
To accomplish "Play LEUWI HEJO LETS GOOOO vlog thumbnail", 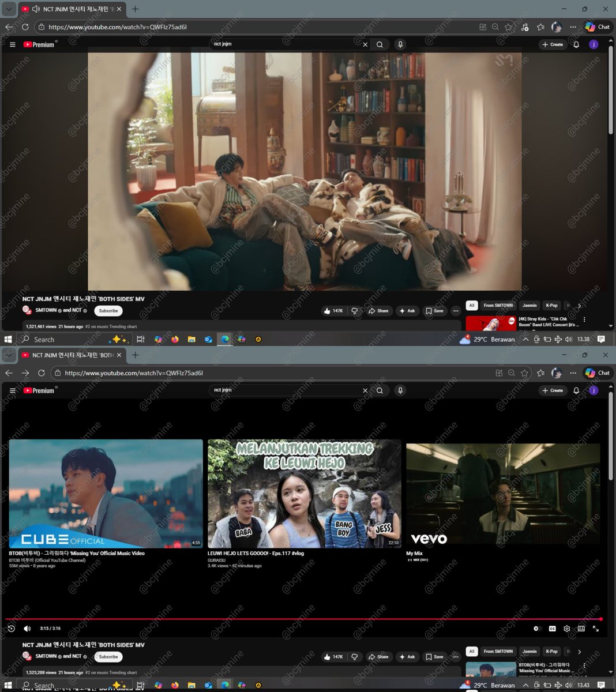I will (305, 494).
